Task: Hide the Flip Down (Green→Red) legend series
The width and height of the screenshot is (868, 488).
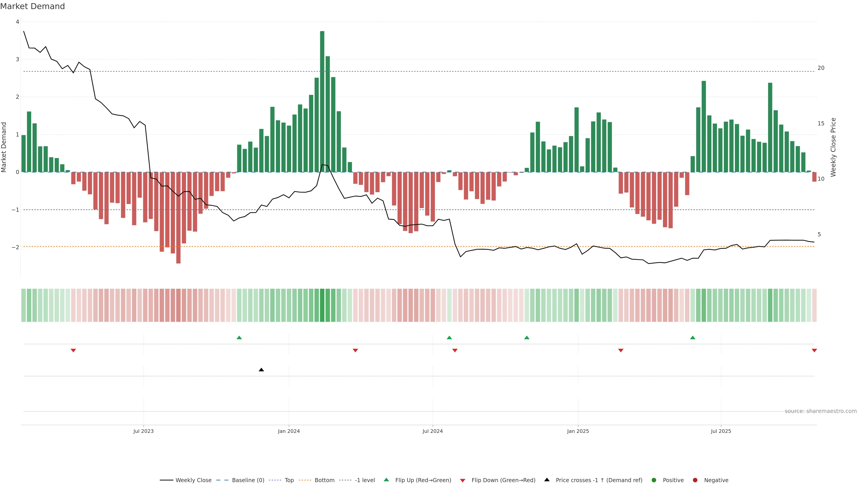Action: (x=503, y=480)
